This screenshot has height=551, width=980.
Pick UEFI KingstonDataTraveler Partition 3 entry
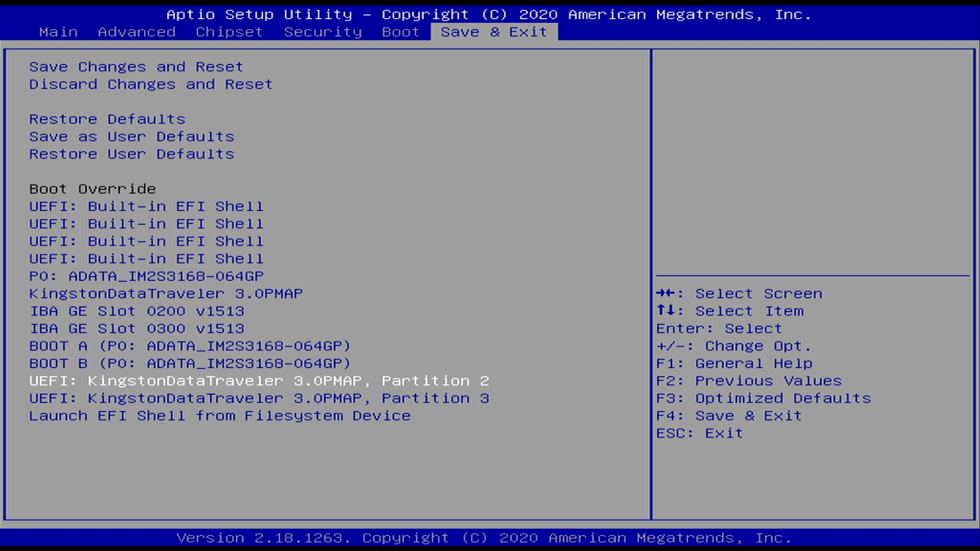pyautogui.click(x=259, y=398)
